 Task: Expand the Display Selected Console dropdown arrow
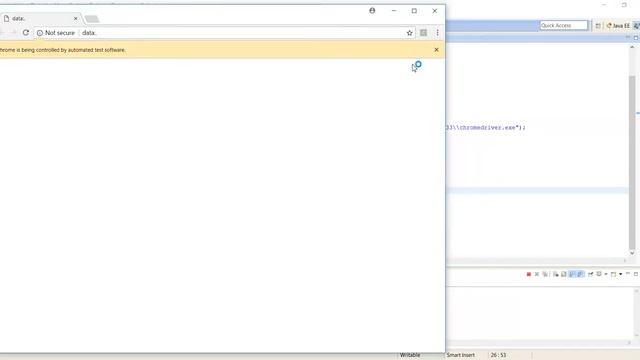(606, 274)
